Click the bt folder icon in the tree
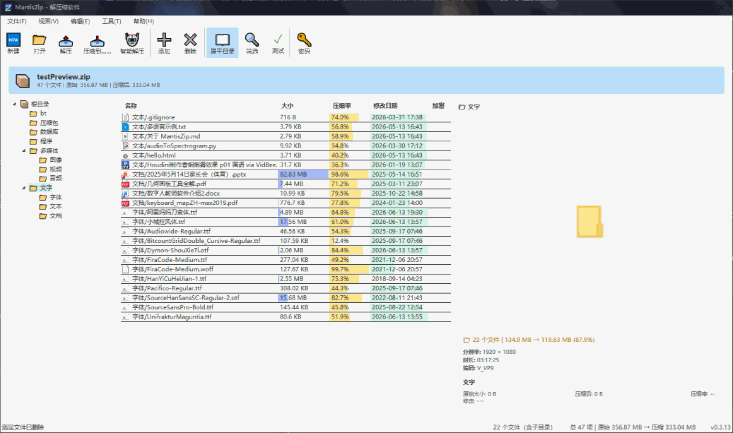The height and width of the screenshot is (433, 733). (33, 114)
